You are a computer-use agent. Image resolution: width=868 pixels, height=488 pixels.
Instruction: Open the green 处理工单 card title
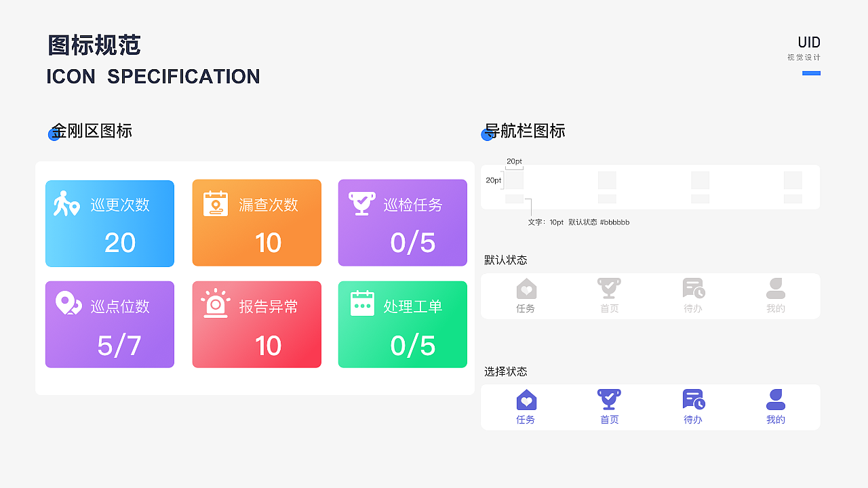click(413, 306)
